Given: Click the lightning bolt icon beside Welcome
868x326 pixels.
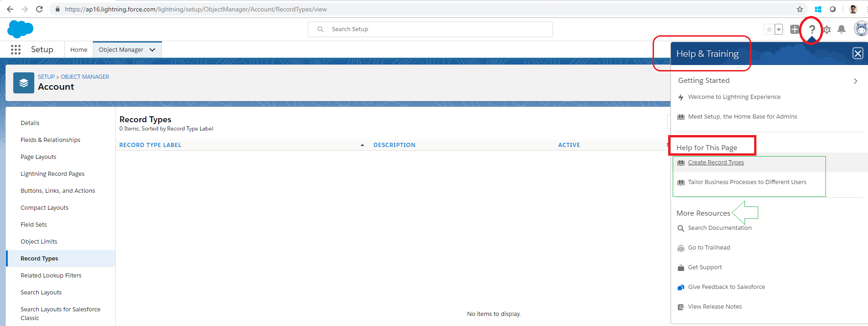Looking at the screenshot, I should click(680, 98).
